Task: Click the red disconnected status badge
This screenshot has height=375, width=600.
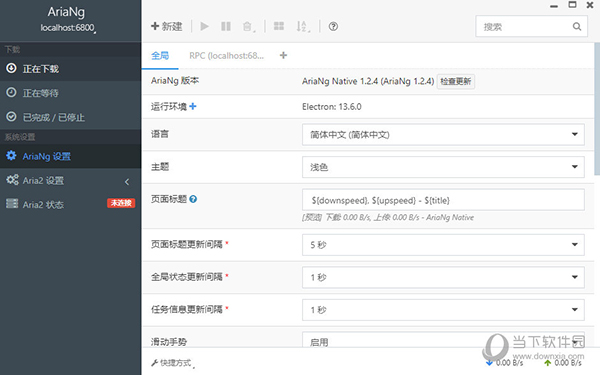Action: point(121,203)
